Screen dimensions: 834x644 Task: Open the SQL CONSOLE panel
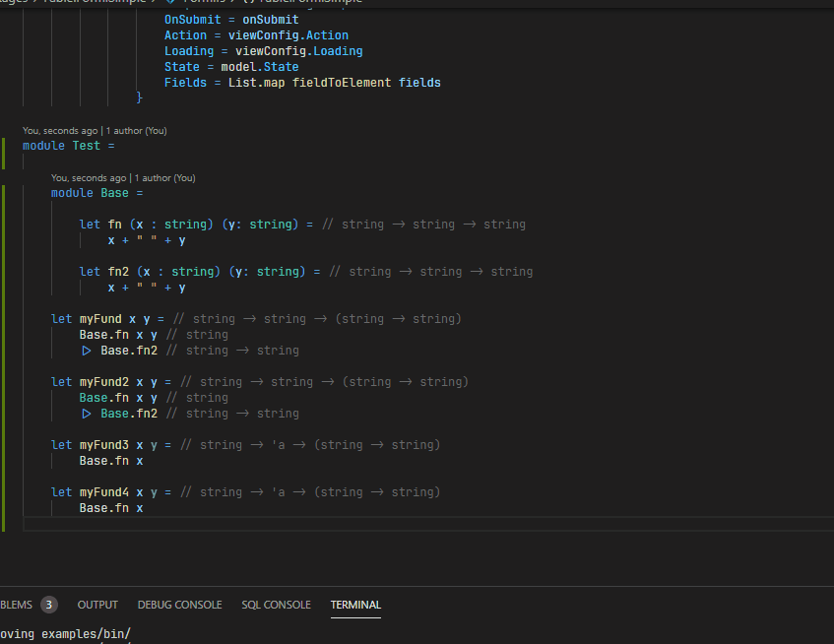276,605
